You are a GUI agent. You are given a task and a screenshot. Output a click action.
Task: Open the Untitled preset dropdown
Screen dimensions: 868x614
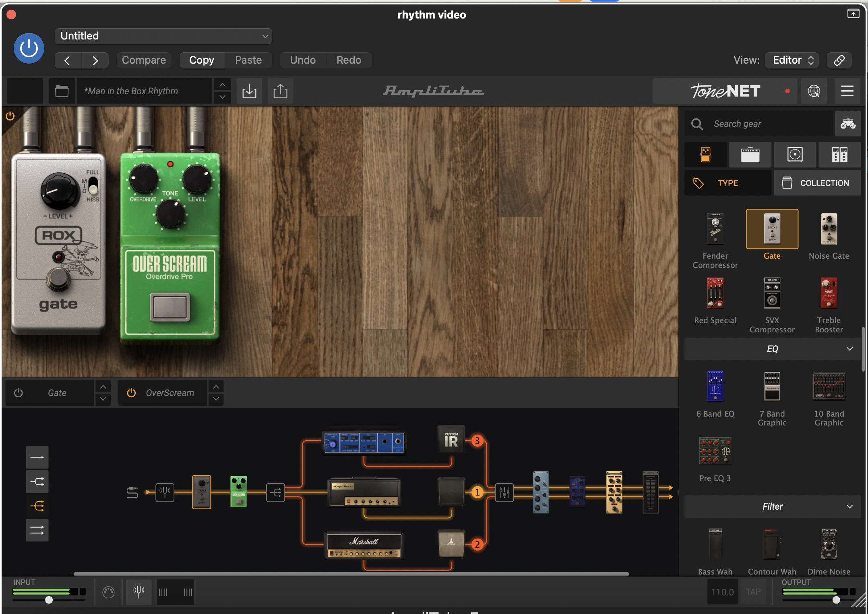tap(163, 36)
